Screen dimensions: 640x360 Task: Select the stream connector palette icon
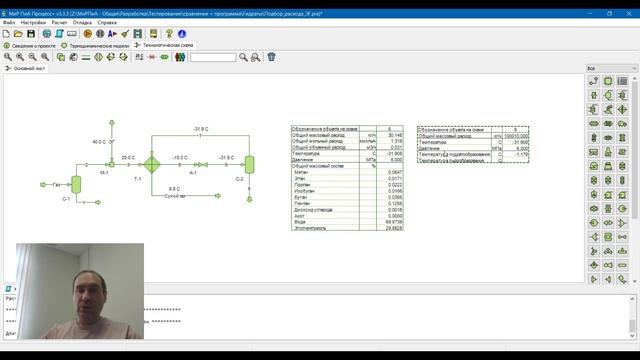click(594, 81)
